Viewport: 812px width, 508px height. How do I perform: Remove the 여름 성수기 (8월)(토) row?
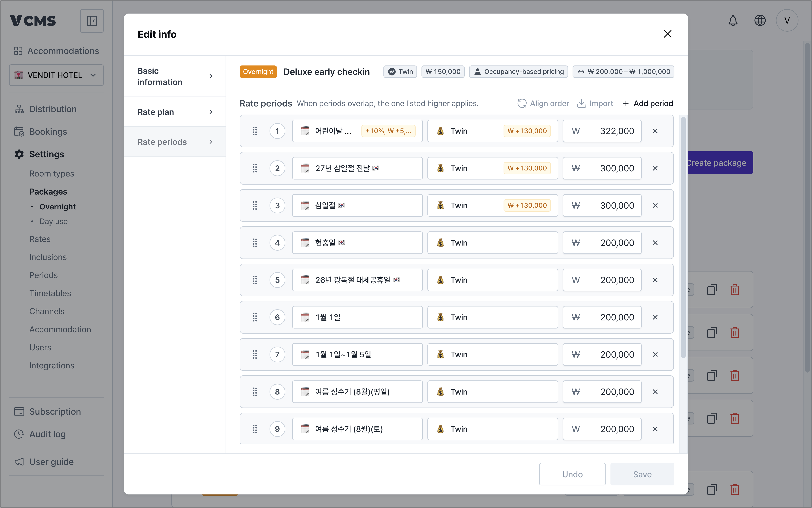click(x=655, y=429)
